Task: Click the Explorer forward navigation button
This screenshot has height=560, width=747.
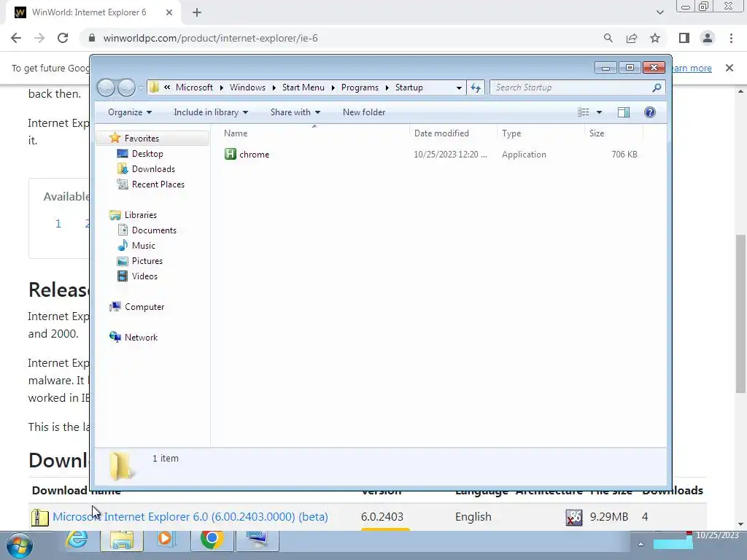Action: point(126,87)
